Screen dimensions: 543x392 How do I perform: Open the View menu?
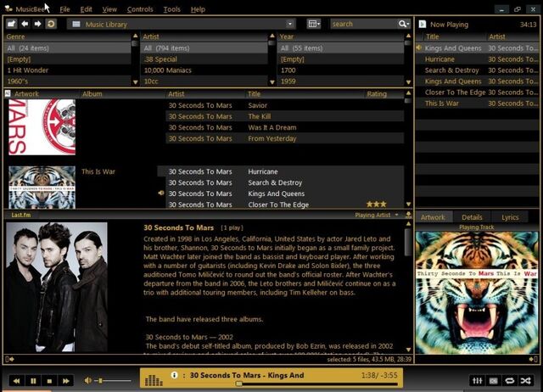tap(109, 9)
